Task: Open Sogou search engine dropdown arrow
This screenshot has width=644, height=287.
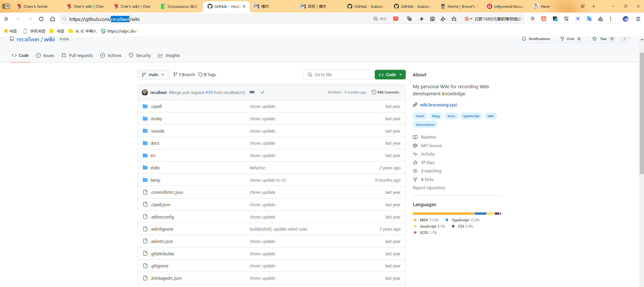Action: [x=471, y=19]
